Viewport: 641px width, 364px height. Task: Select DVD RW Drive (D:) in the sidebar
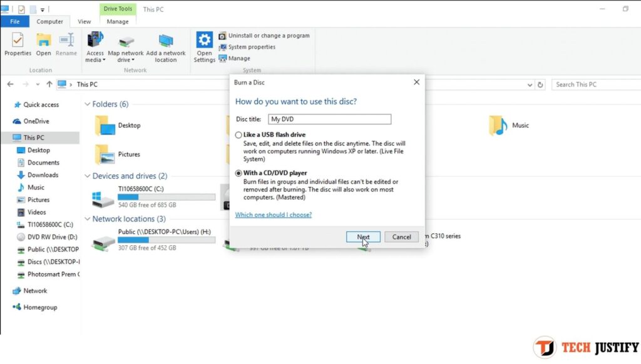[x=51, y=237]
